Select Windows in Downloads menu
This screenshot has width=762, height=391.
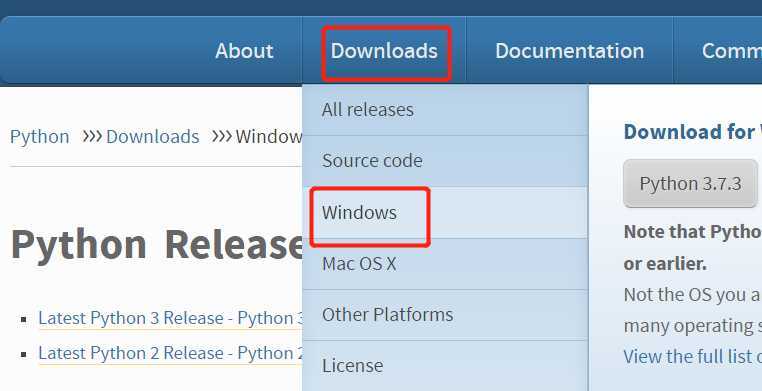(445, 212)
